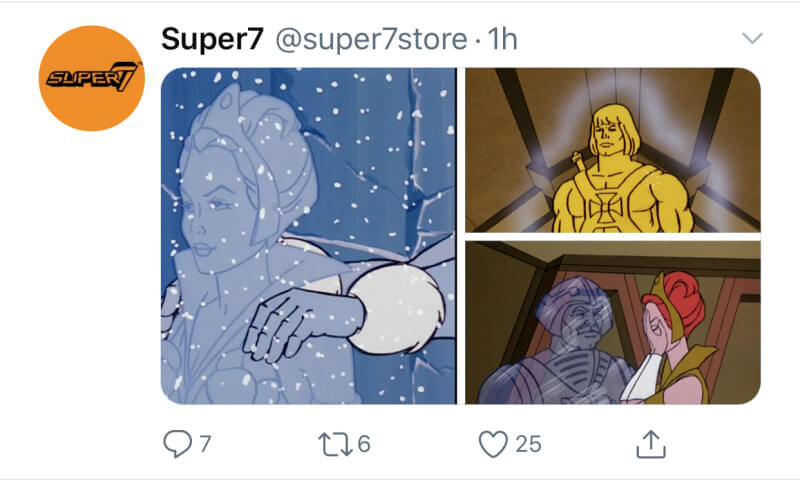800x484 pixels.
Task: Click the like count 25
Action: pos(528,444)
